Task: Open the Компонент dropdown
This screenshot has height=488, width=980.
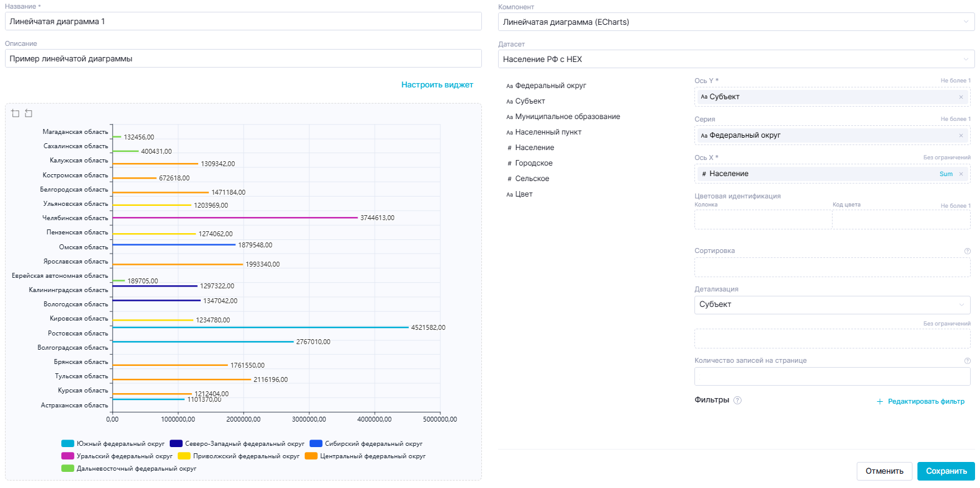Action: pyautogui.click(x=736, y=22)
